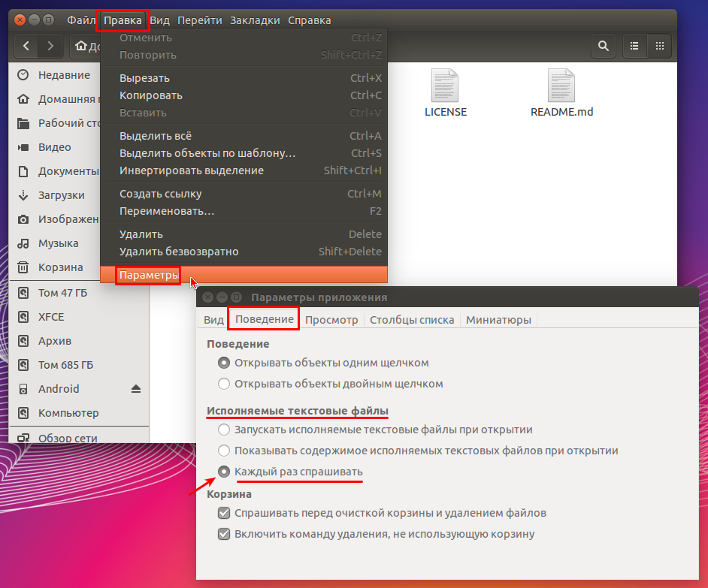
Task: Open the LICENSE file icon
Action: (445, 86)
